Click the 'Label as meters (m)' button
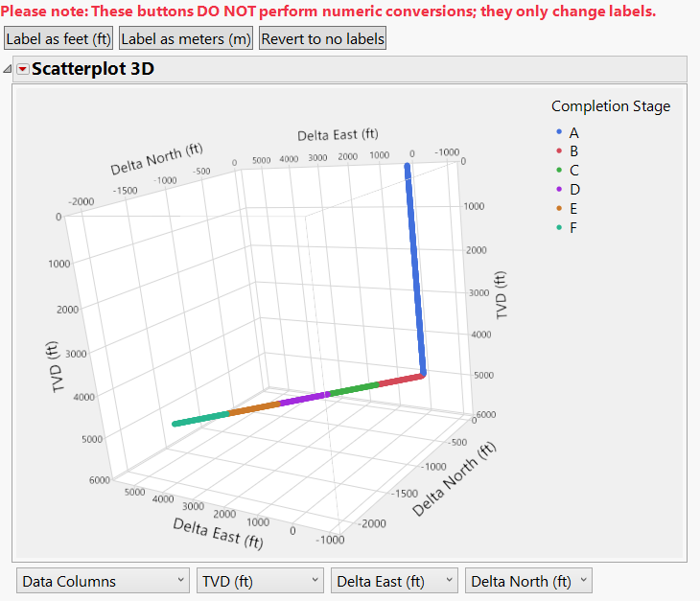700x601 pixels. [186, 38]
